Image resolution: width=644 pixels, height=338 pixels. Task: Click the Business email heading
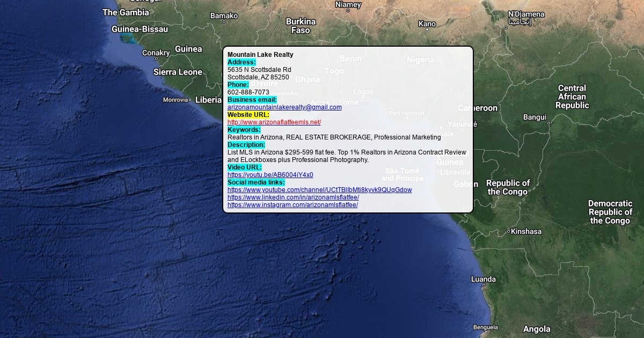252,100
